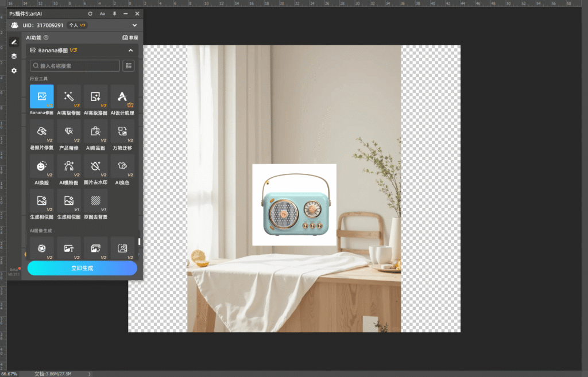Collapse the Banana修图 section chevron
The width and height of the screenshot is (588, 377).
[130, 50]
